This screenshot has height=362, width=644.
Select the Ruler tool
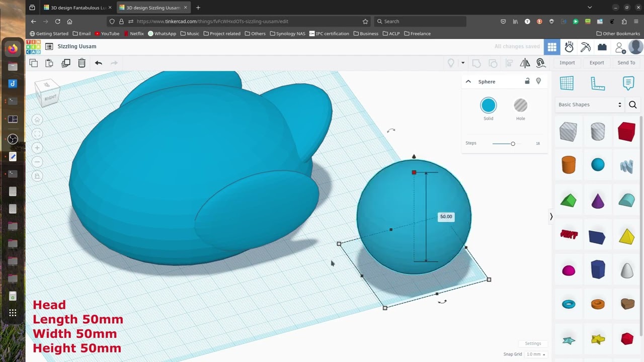pyautogui.click(x=598, y=83)
